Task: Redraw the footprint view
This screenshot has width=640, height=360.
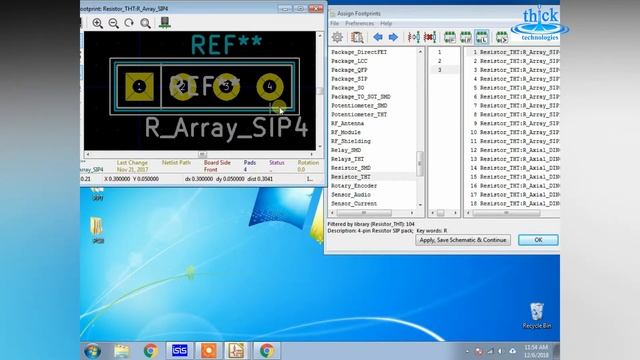Action: tap(129, 23)
